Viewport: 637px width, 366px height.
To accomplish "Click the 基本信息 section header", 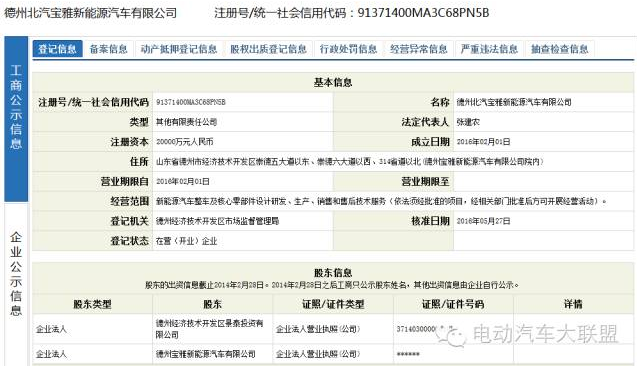I will [333, 82].
